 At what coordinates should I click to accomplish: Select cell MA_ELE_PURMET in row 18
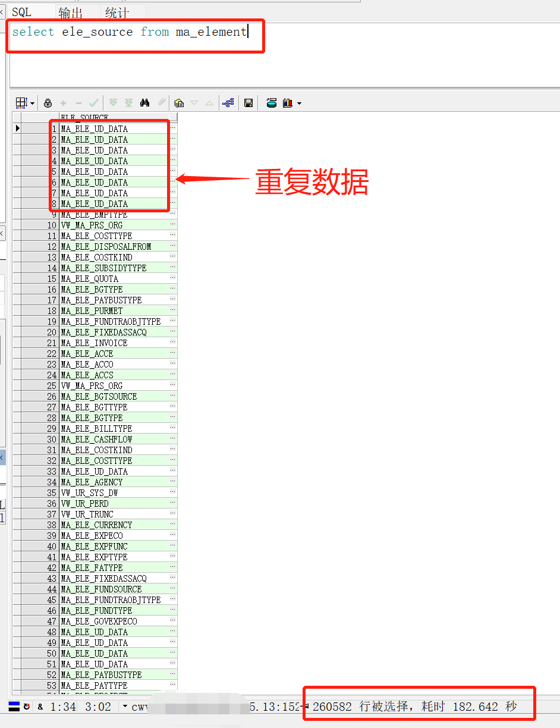click(x=114, y=310)
